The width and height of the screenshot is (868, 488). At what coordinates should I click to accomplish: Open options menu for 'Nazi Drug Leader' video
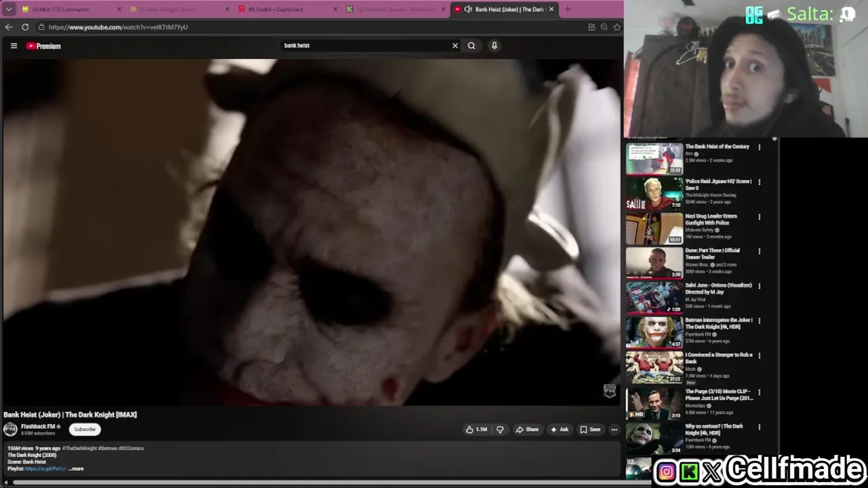(x=759, y=217)
